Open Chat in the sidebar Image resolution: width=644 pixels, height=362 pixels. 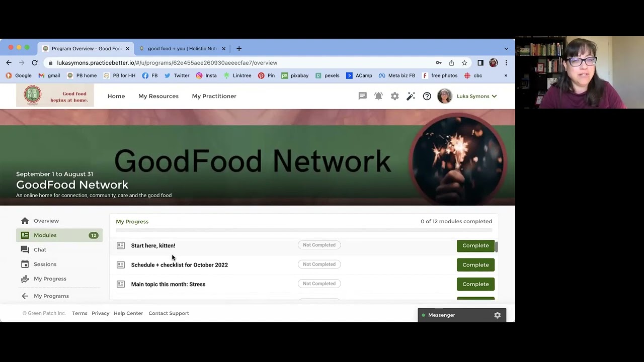pyautogui.click(x=59, y=250)
